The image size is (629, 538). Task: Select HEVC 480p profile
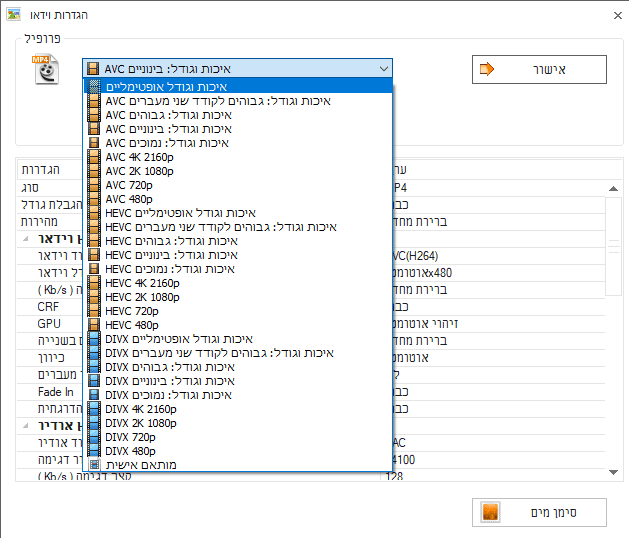(x=237, y=325)
